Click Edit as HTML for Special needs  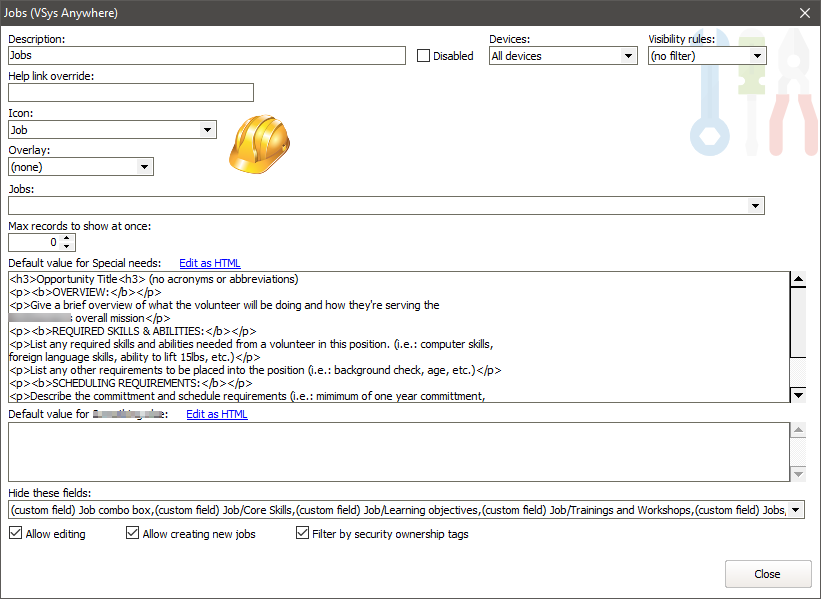click(x=209, y=263)
